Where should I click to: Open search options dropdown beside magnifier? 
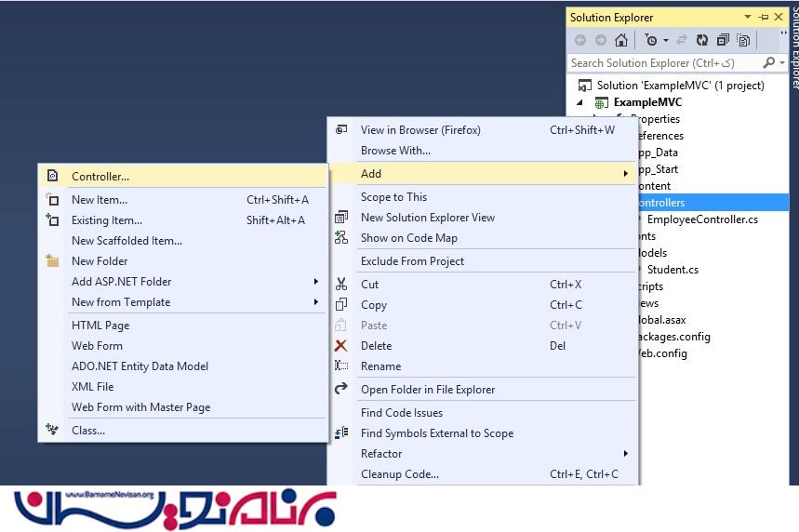point(782,63)
